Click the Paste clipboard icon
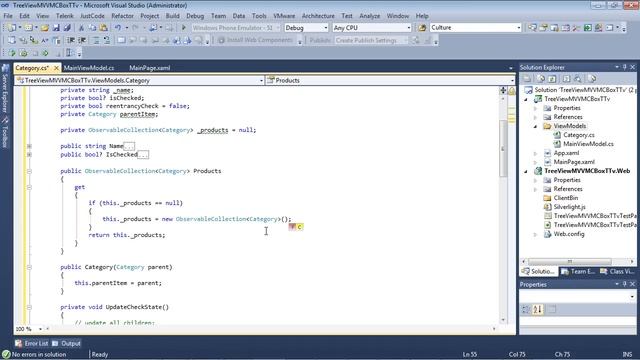The width and height of the screenshot is (640, 360). (104, 28)
